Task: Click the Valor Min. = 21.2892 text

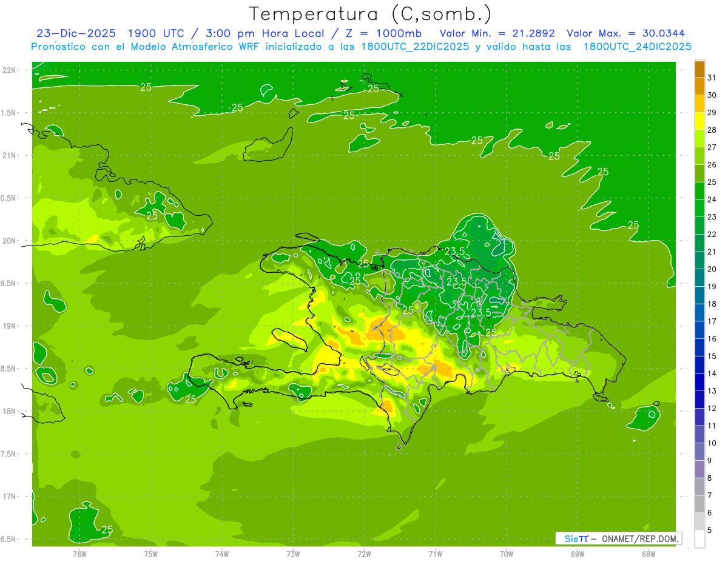Action: click(x=497, y=33)
